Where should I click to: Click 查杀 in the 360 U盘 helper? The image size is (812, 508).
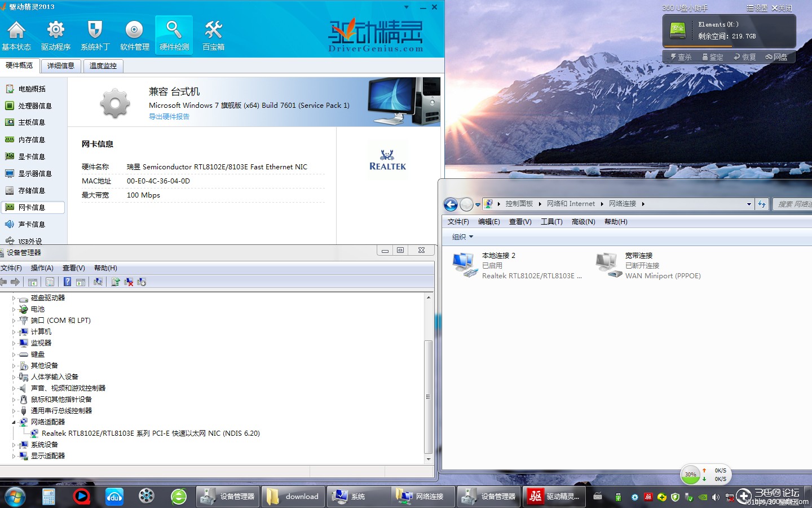point(681,57)
